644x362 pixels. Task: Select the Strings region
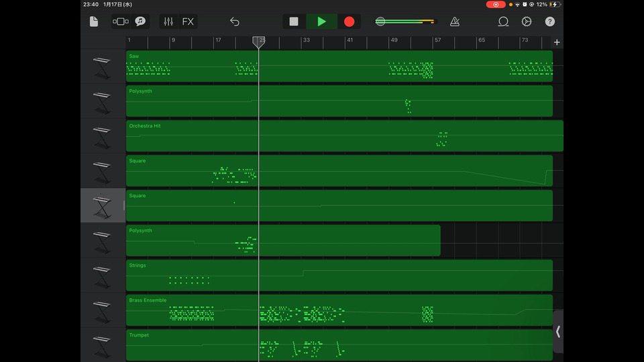339,276
